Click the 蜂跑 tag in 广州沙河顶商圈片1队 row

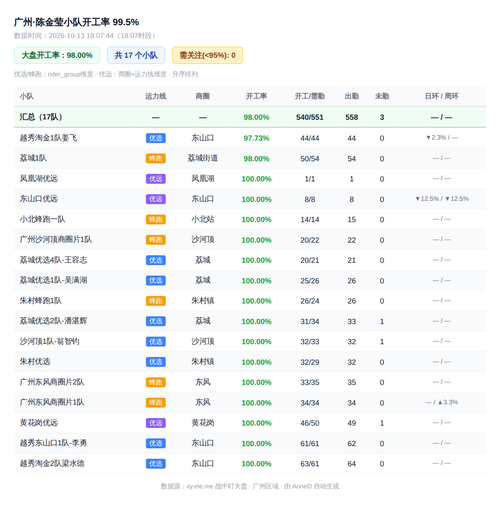(156, 240)
